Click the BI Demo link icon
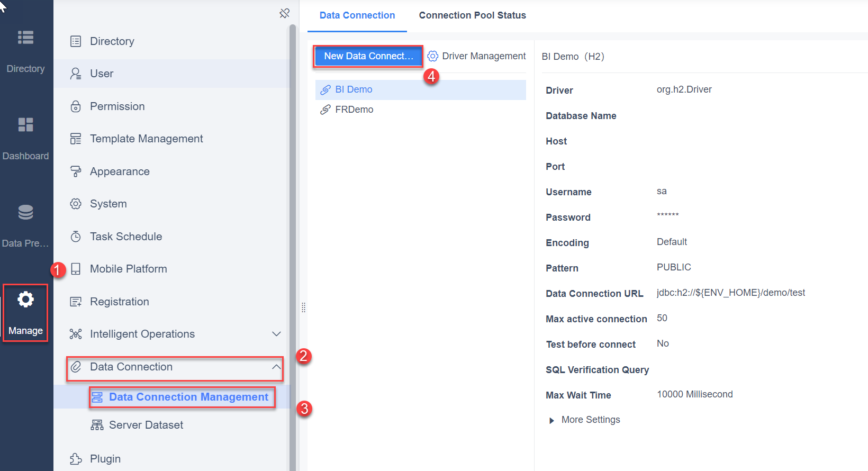The height and width of the screenshot is (471, 868). tap(325, 90)
